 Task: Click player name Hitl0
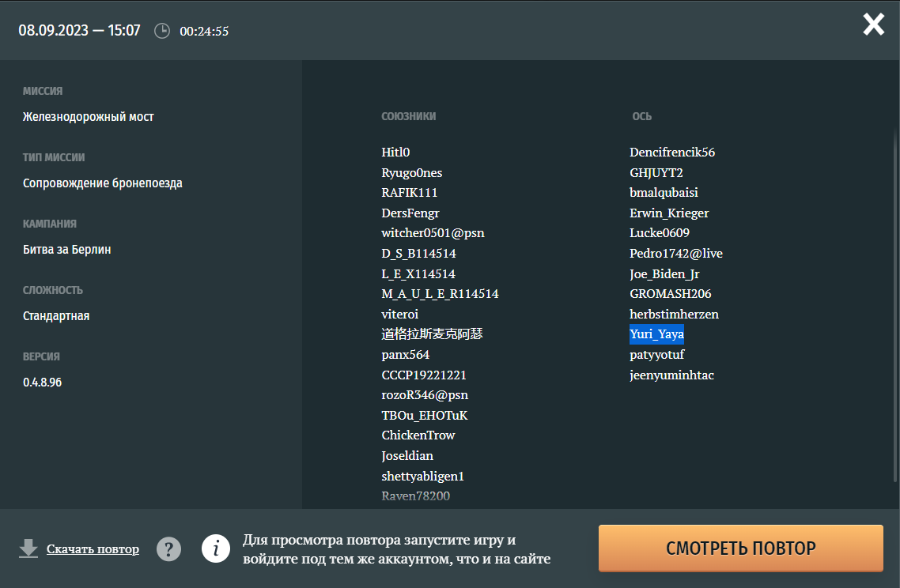coord(395,153)
